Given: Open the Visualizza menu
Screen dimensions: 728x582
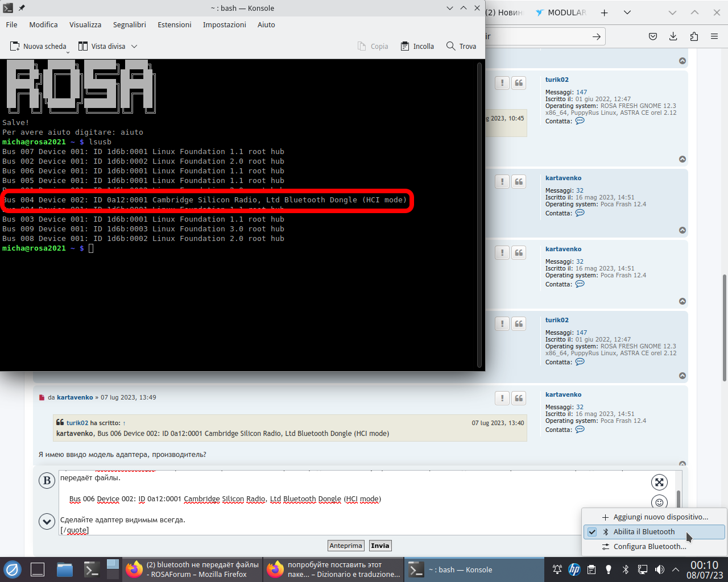Looking at the screenshot, I should pyautogui.click(x=85, y=24).
